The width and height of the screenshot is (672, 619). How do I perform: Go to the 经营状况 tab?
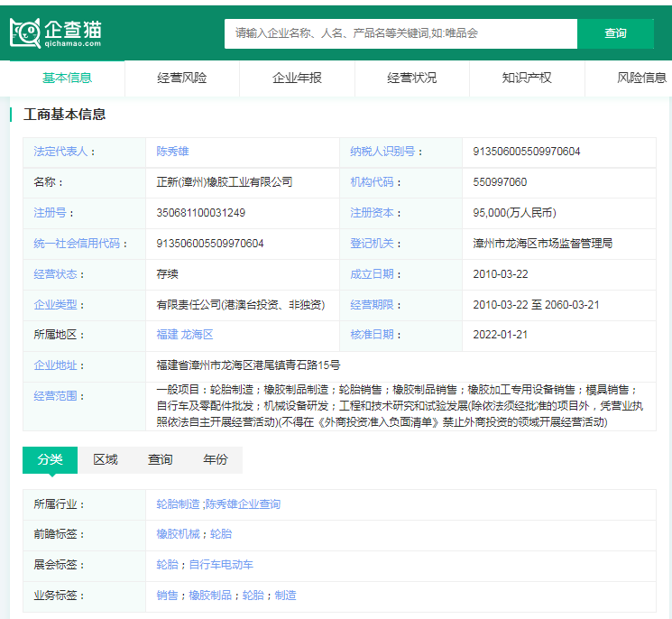[412, 78]
